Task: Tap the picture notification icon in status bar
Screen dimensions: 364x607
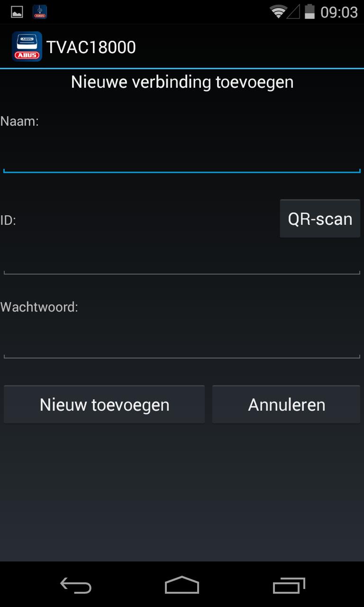Action: (17, 12)
